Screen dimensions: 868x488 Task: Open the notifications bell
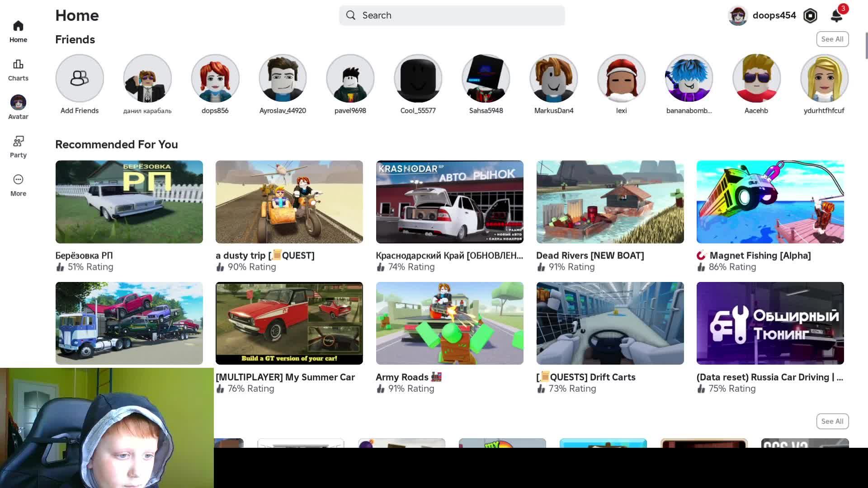(x=836, y=16)
